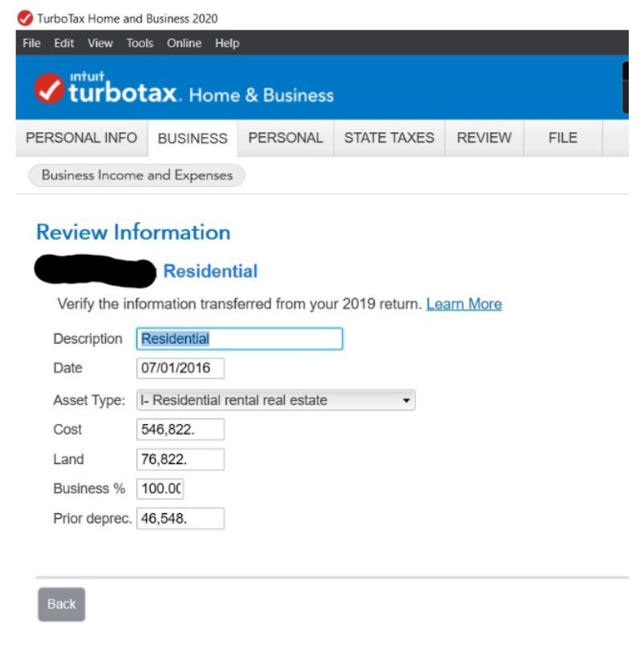Click the Business % field

point(160,489)
